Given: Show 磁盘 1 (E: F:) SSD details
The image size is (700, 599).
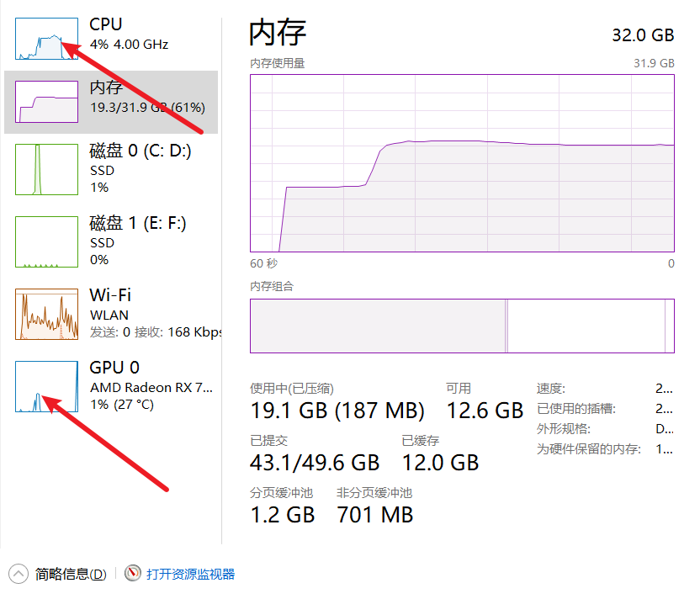Looking at the screenshot, I should 111,241.
